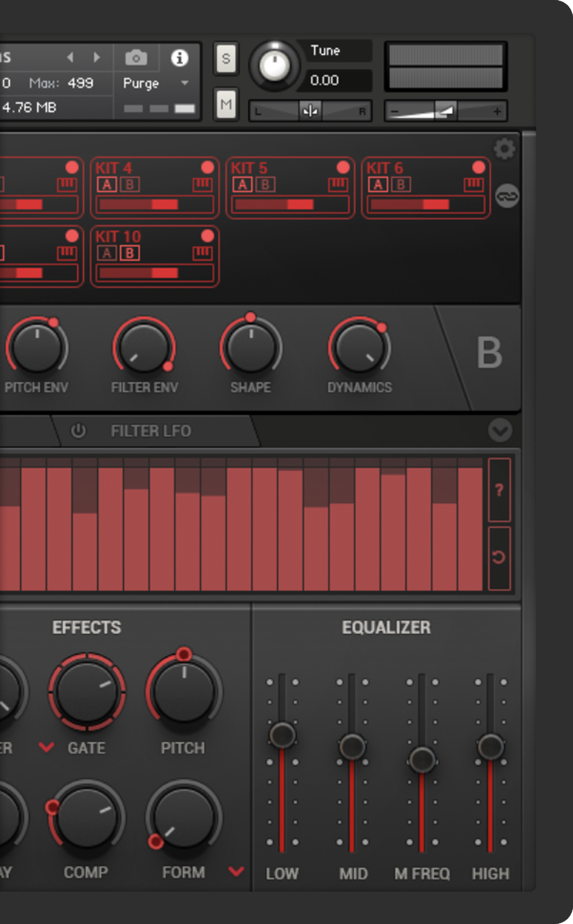Click the PITCH effect knob
This screenshot has width=573, height=924.
coord(184,691)
